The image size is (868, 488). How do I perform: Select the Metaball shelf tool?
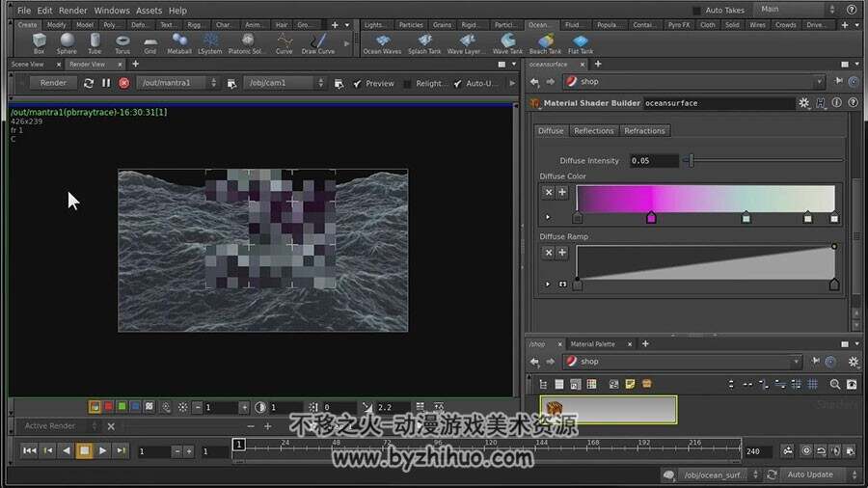[179, 43]
